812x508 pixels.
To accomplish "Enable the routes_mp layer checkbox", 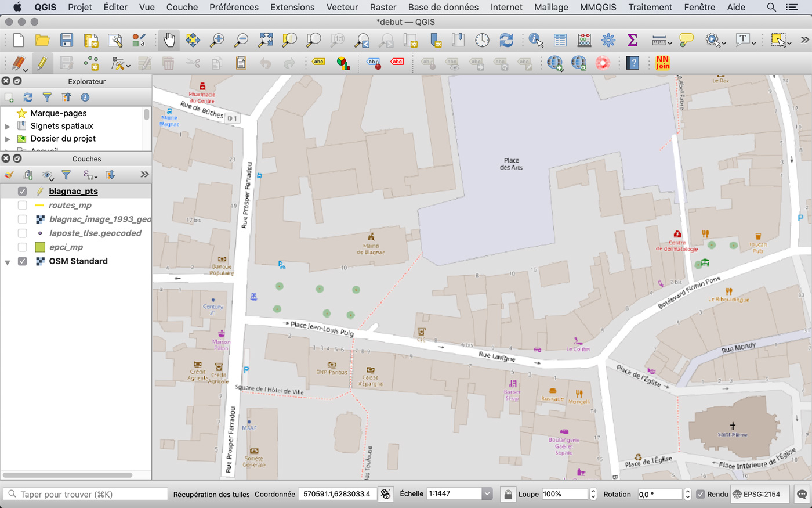I will click(x=23, y=205).
